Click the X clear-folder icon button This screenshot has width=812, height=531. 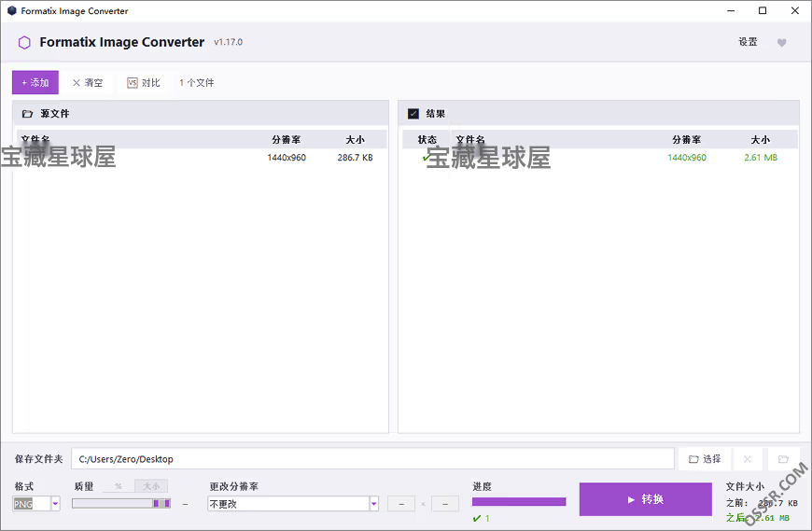click(748, 458)
